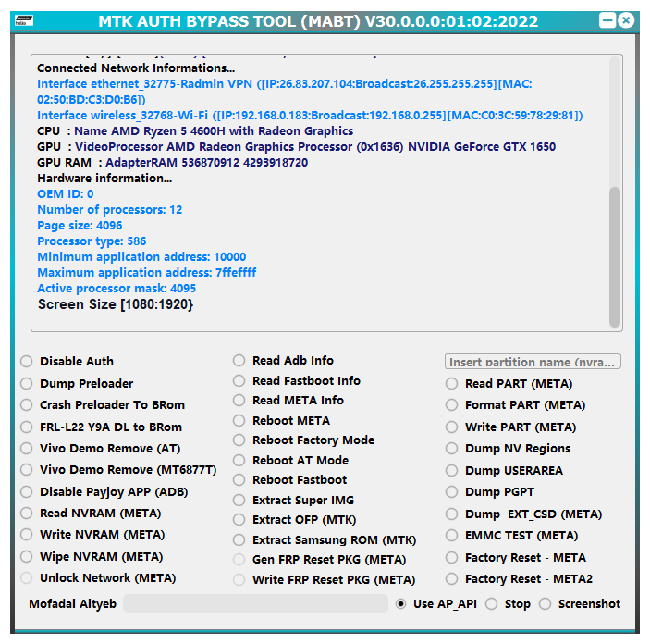650x644 pixels.
Task: Click 'Minimum application address: 10000' line
Action: pyautogui.click(x=141, y=257)
